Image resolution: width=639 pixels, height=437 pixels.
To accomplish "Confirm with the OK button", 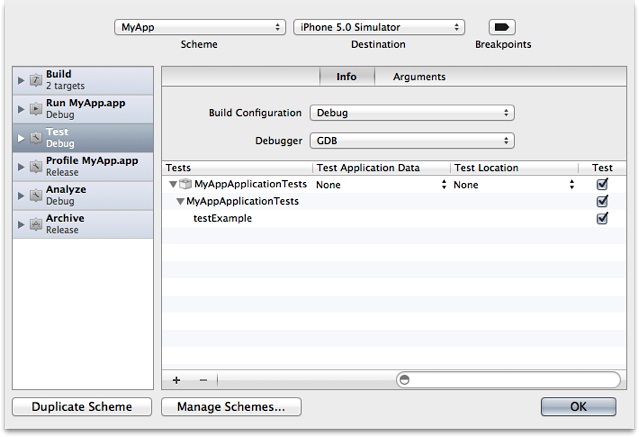I will click(x=578, y=407).
